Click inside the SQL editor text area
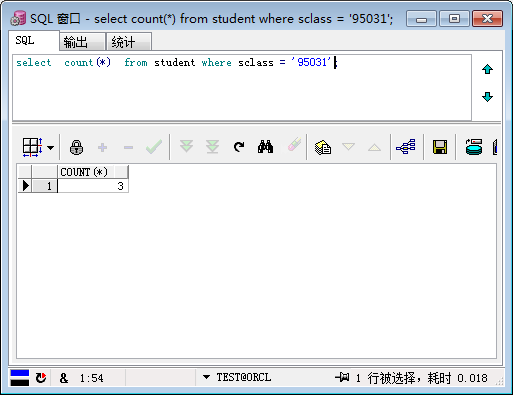Screen dimensions: 513x395 pos(242,88)
